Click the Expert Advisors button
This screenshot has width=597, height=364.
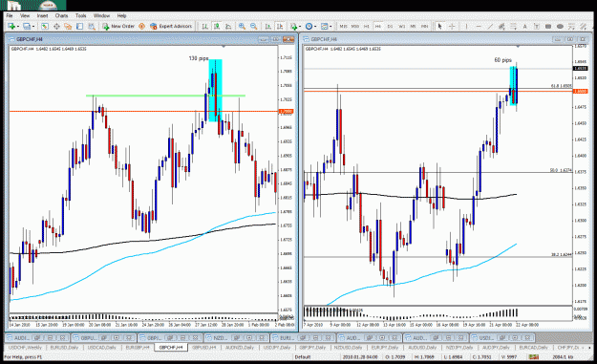[x=171, y=26]
